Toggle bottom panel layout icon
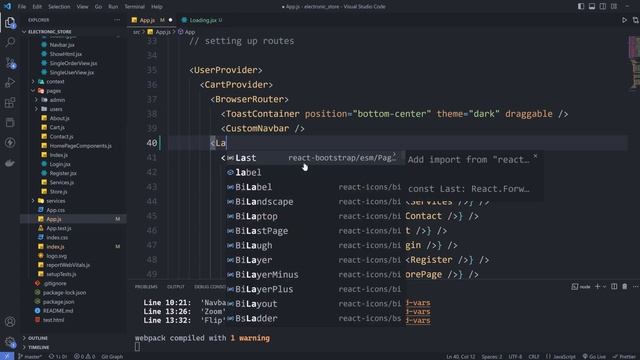The height and width of the screenshot is (360, 640). 592,7
